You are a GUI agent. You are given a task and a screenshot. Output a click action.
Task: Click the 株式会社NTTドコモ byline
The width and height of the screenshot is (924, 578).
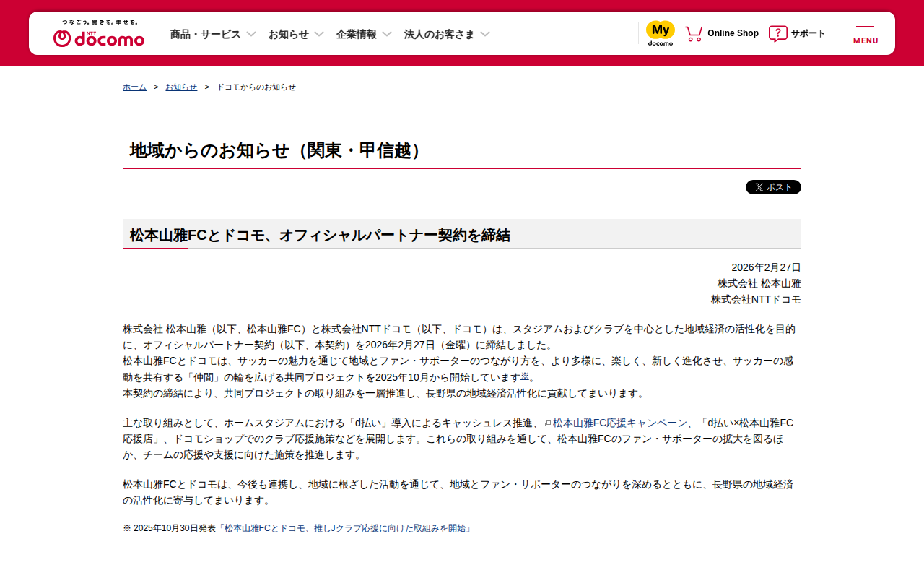[x=756, y=299]
